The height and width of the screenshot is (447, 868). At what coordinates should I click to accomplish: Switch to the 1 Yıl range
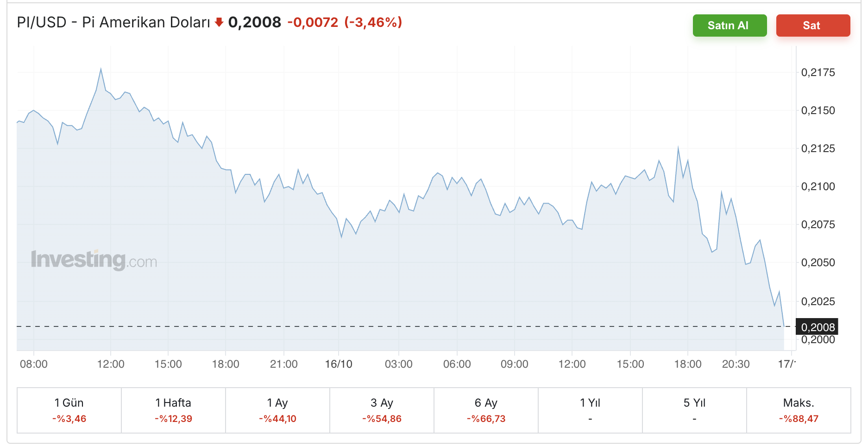(x=590, y=410)
